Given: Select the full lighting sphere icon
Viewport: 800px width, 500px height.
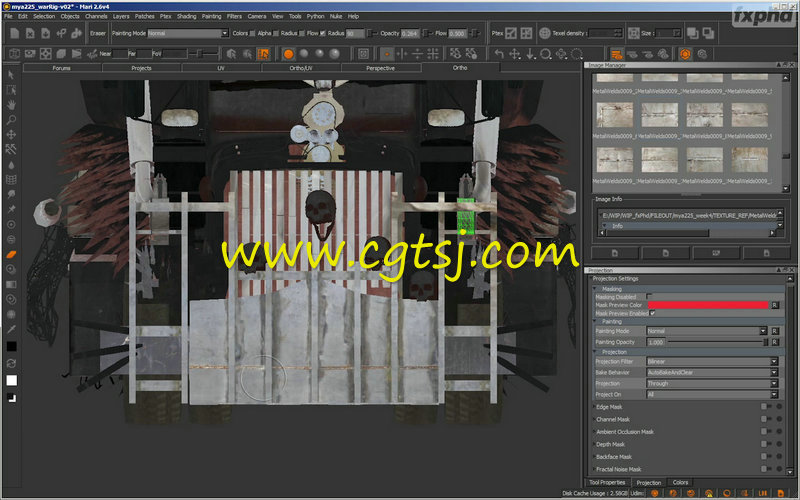Looking at the screenshot, I should tap(334, 54).
